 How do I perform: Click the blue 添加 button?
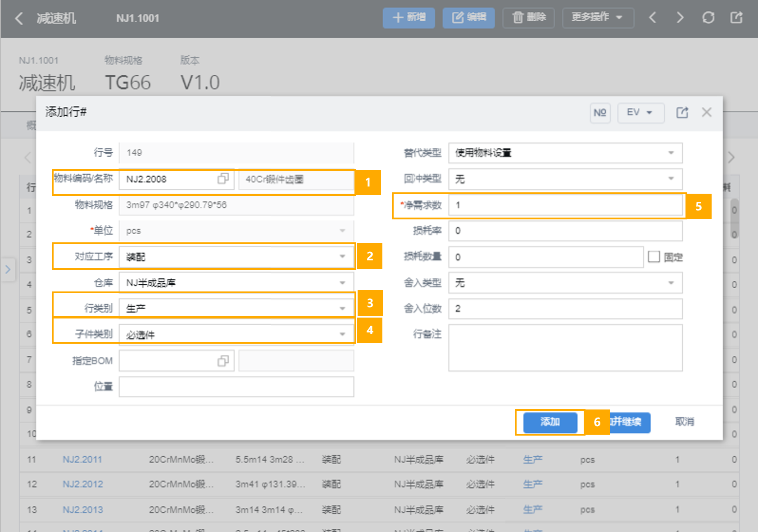(x=550, y=422)
